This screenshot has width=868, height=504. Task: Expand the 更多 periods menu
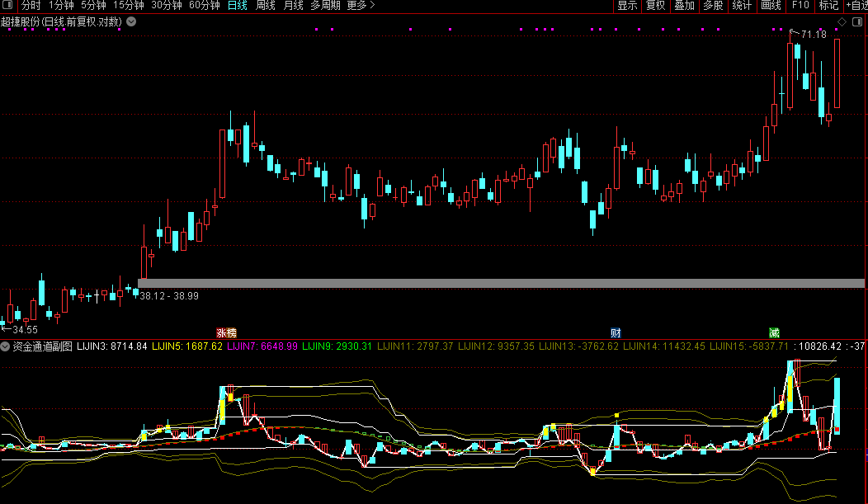tap(360, 6)
